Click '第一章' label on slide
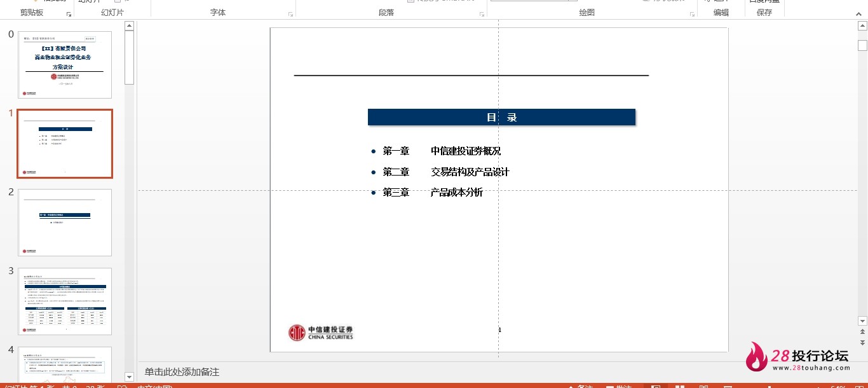The width and height of the screenshot is (868, 388). [x=396, y=151]
